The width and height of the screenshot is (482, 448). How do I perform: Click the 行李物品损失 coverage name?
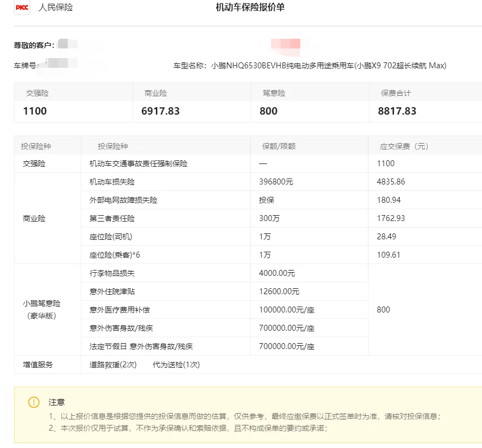tap(112, 273)
